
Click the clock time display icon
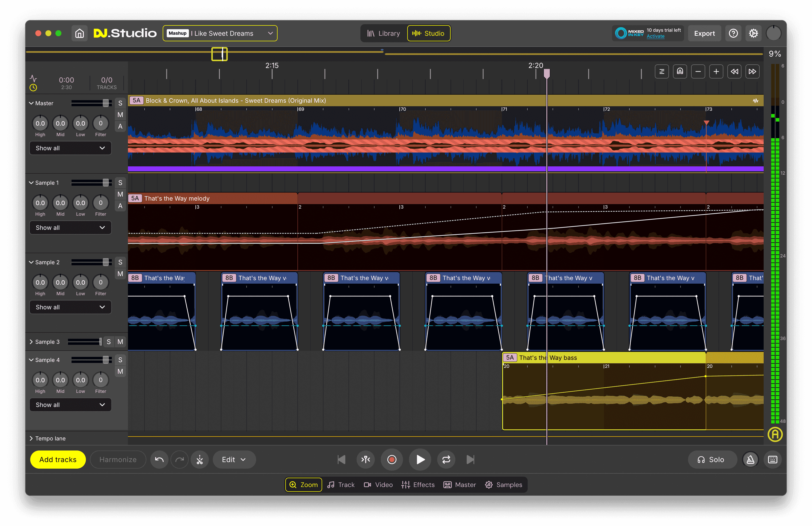(x=33, y=88)
